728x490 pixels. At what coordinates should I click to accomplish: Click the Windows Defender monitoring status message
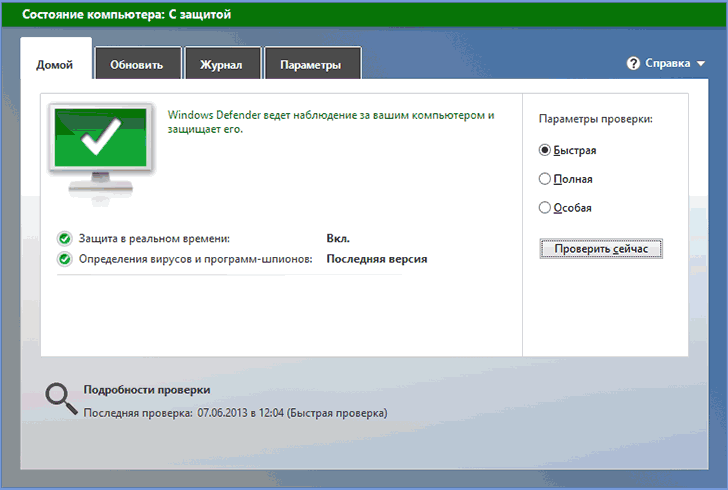[x=331, y=122]
